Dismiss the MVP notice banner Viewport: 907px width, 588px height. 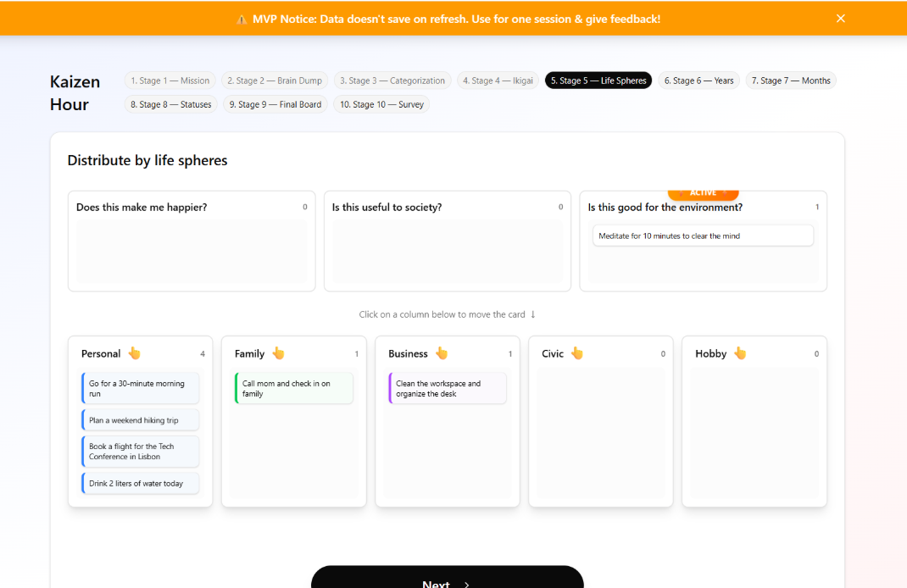[840, 18]
